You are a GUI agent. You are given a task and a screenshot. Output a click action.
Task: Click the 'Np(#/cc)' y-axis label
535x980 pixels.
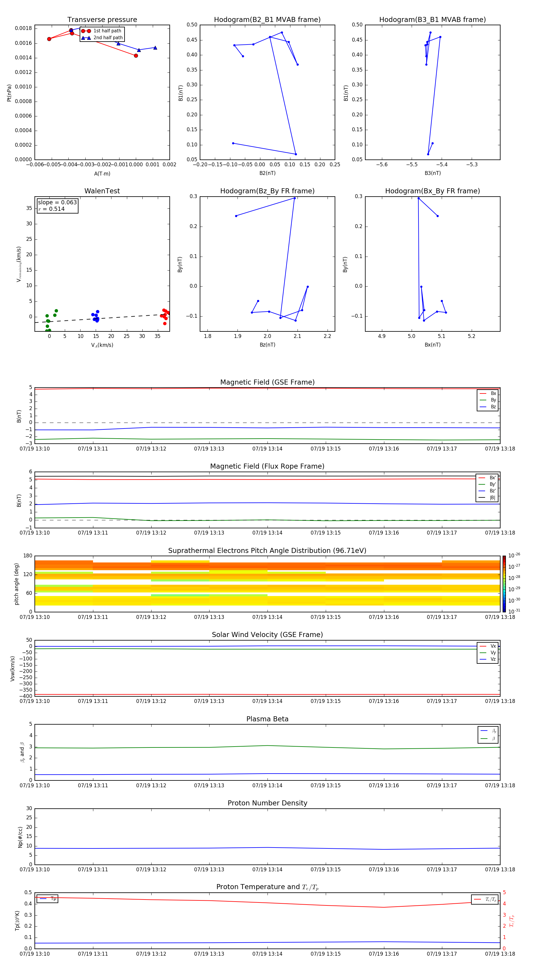point(20,837)
